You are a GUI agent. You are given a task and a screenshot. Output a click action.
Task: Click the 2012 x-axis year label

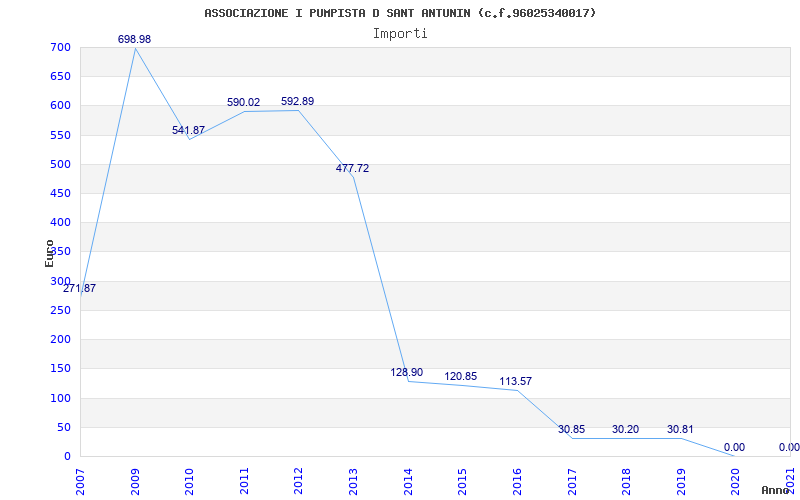pyautogui.click(x=298, y=482)
